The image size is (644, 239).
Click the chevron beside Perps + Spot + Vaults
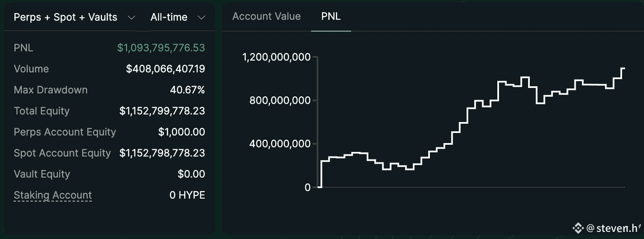[131, 17]
